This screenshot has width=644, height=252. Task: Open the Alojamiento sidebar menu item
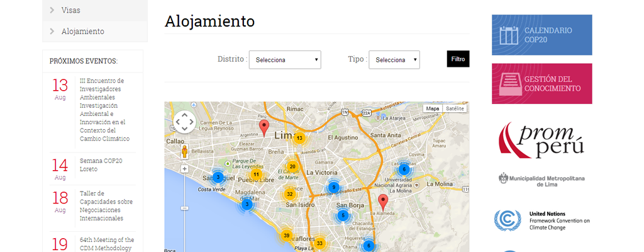click(82, 31)
